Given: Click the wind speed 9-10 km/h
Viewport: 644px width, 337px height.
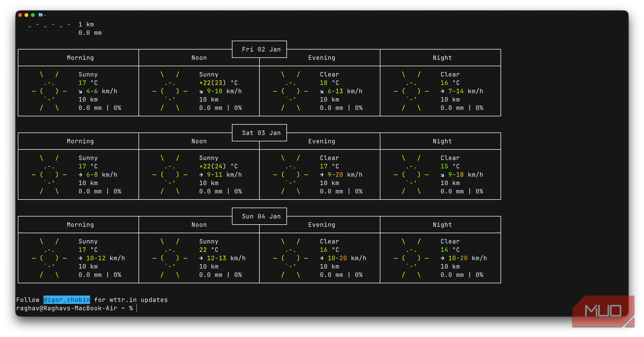Looking at the screenshot, I should (221, 91).
